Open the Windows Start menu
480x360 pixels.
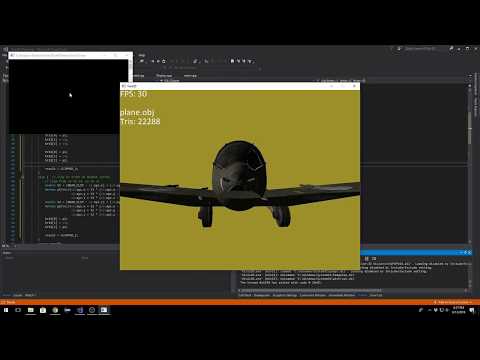6,310
